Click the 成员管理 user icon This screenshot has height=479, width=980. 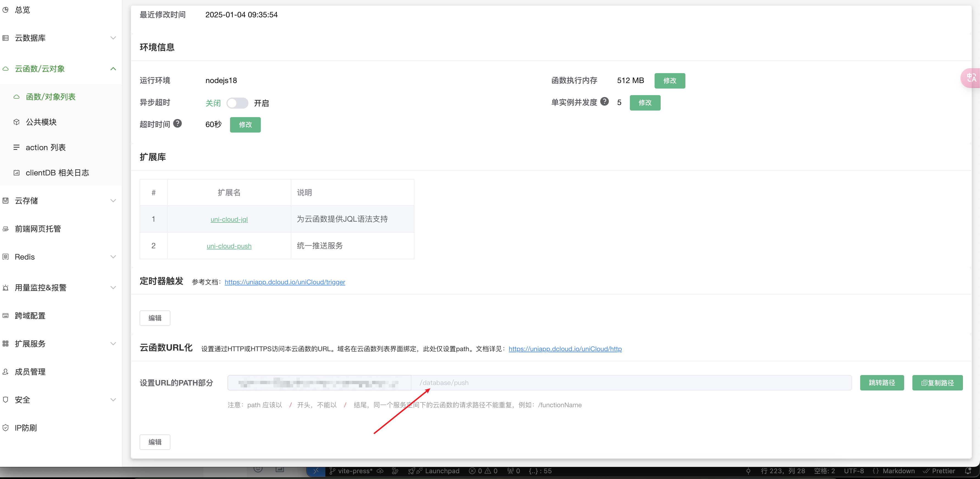pyautogui.click(x=5, y=372)
